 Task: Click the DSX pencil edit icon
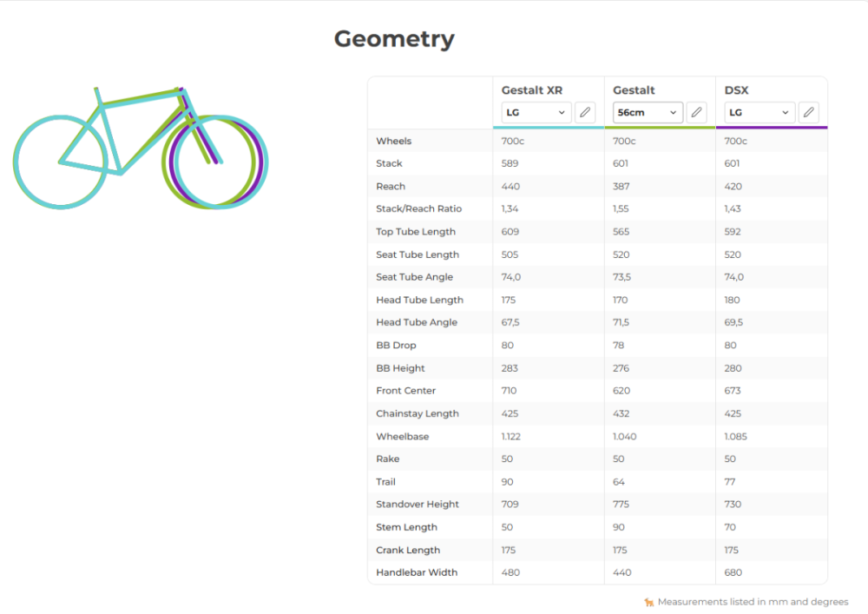(x=808, y=112)
